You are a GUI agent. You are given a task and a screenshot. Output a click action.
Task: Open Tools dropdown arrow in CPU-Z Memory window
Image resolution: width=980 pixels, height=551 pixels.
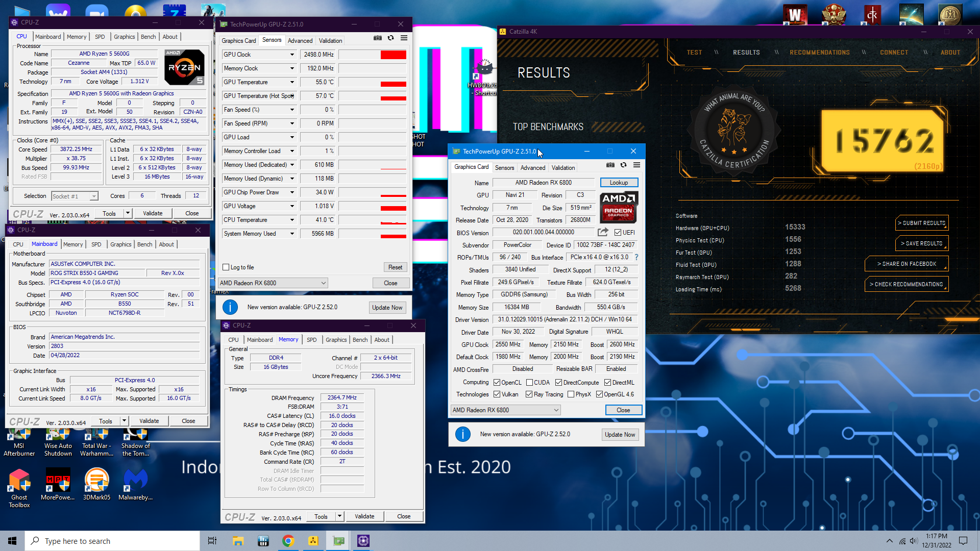pyautogui.click(x=339, y=516)
